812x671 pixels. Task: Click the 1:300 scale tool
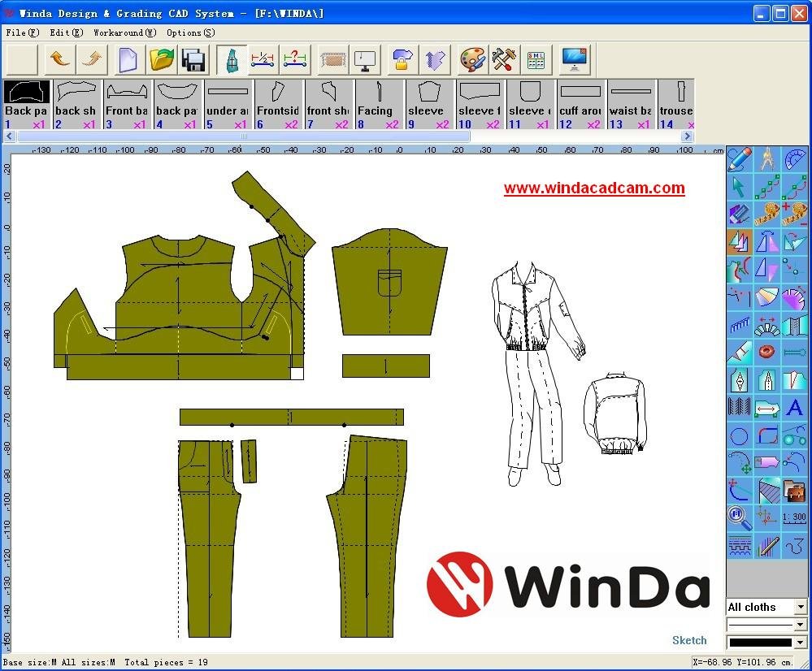coord(794,517)
